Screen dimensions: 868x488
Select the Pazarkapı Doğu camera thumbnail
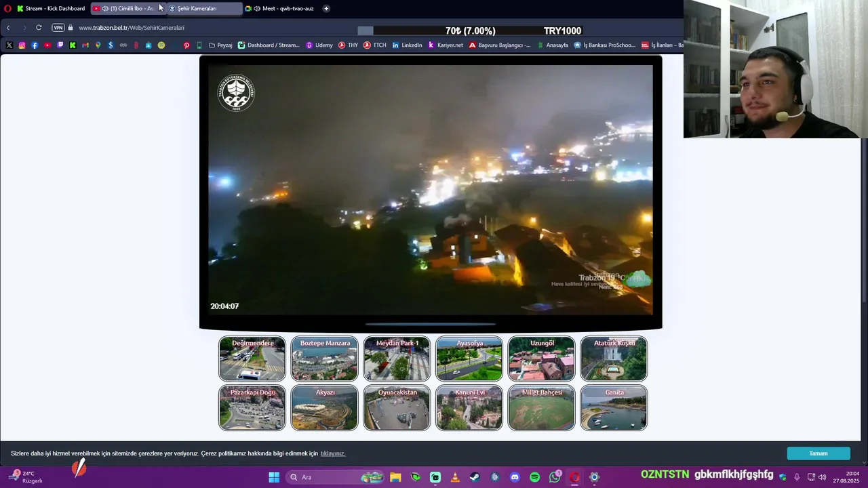point(252,407)
